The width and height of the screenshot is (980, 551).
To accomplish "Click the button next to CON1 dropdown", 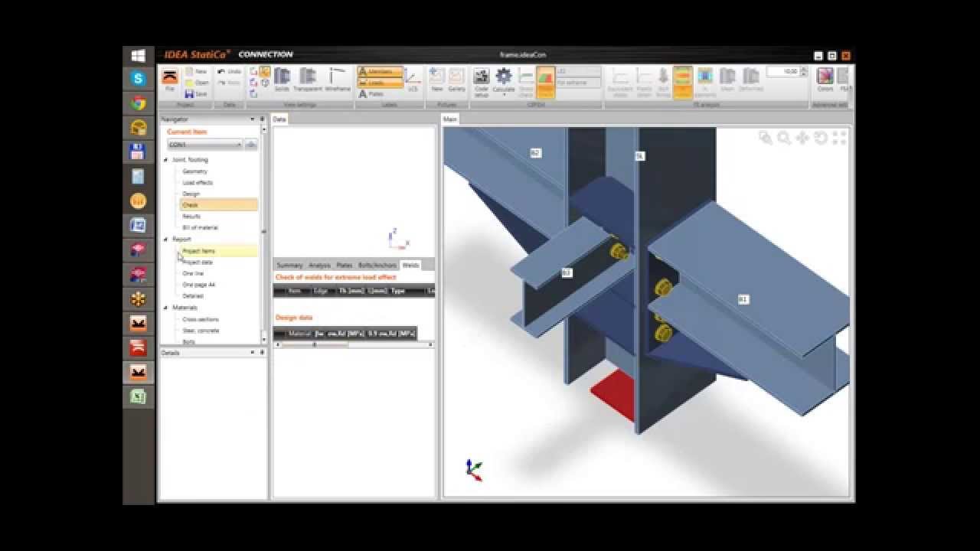I will tap(250, 144).
